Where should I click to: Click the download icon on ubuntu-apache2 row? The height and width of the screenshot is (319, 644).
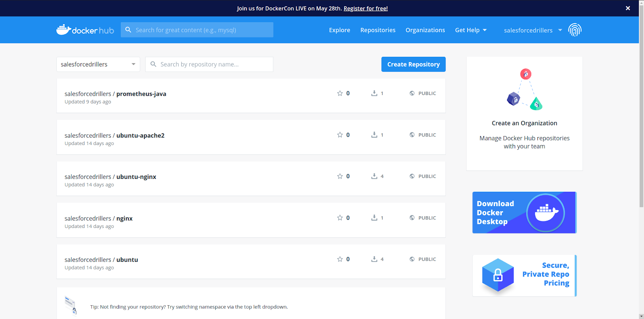(x=374, y=135)
